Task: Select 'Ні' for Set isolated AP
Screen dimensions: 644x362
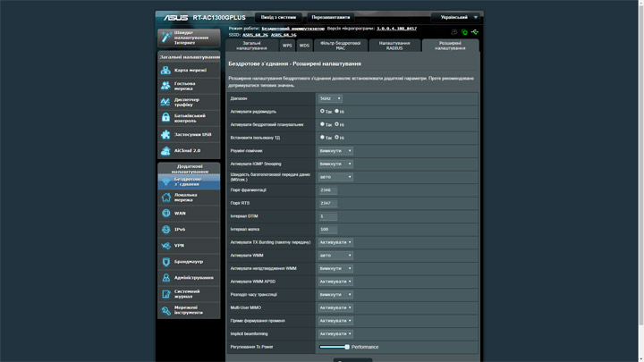Action: (337, 137)
